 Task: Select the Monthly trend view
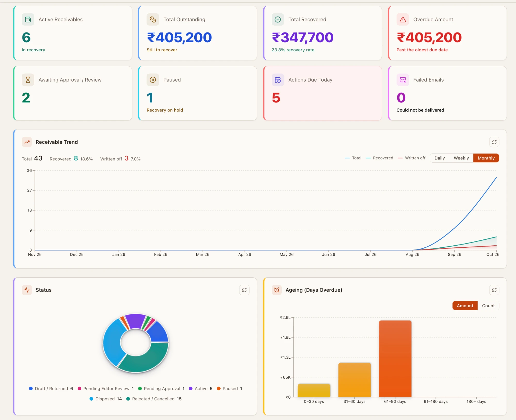click(x=486, y=158)
